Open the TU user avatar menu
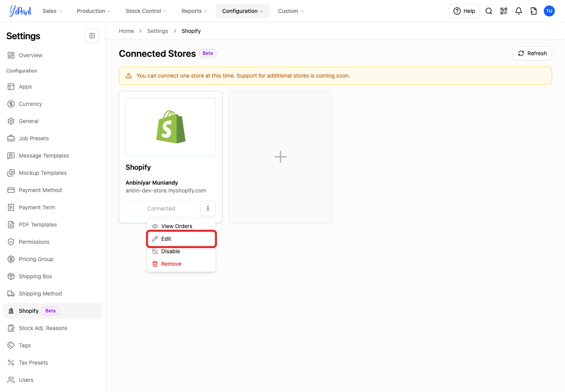 click(x=549, y=11)
